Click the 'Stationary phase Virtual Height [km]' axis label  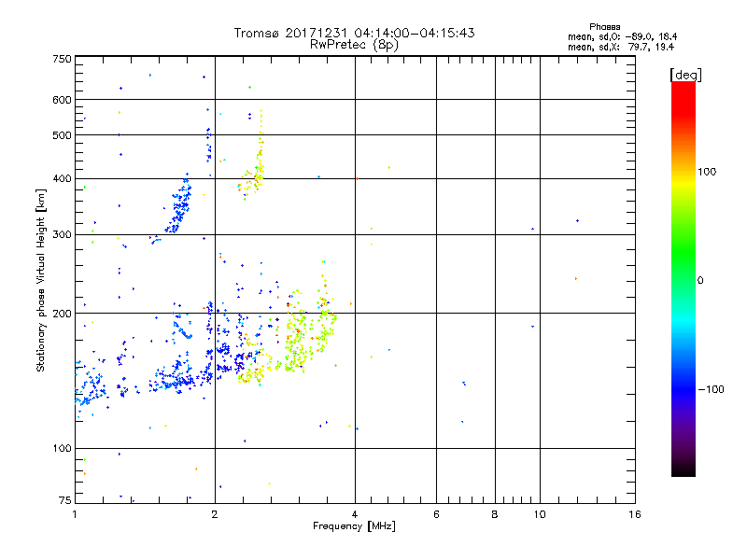(41, 281)
